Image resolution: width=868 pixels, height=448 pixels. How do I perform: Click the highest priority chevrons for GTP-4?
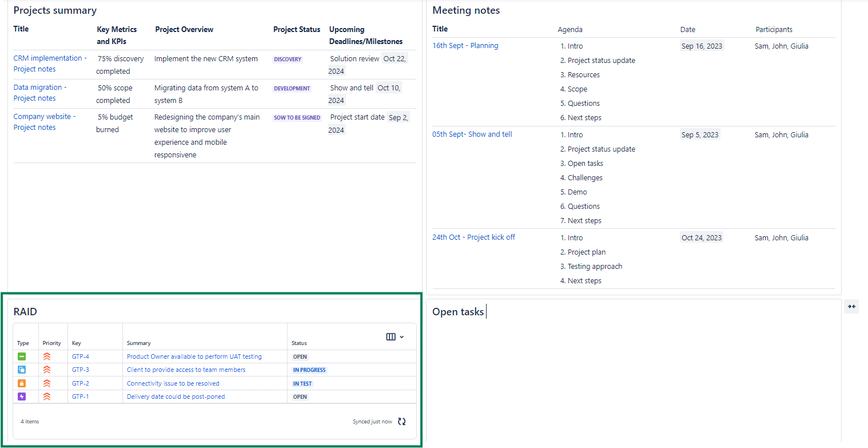(x=46, y=356)
